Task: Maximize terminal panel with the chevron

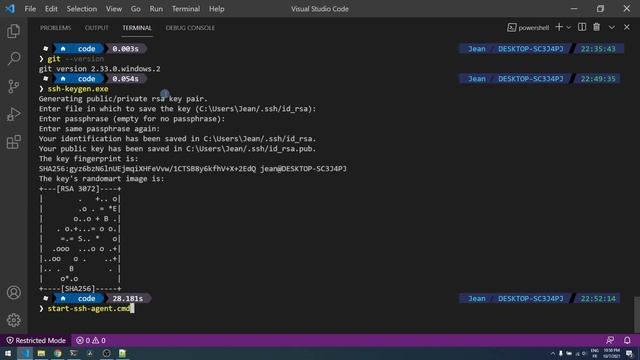Action: tap(611, 27)
